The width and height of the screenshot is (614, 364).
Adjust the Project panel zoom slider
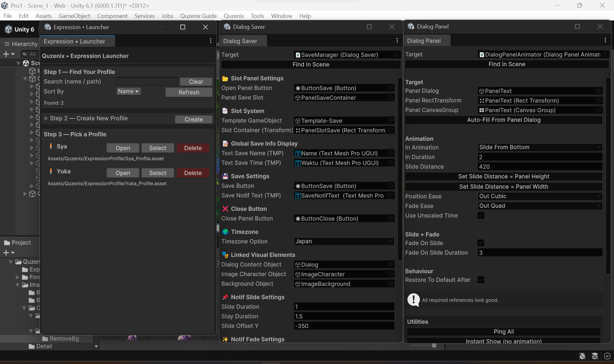[x=434, y=345]
